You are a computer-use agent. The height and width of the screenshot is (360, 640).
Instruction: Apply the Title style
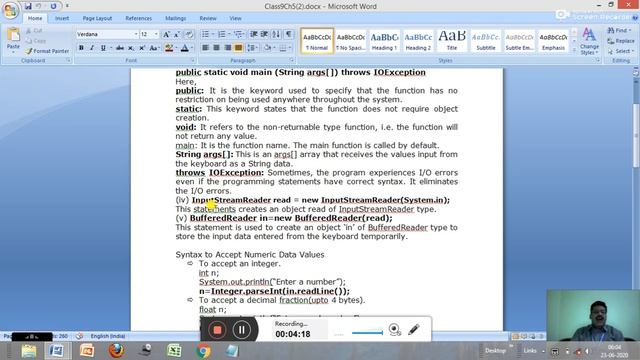(452, 41)
